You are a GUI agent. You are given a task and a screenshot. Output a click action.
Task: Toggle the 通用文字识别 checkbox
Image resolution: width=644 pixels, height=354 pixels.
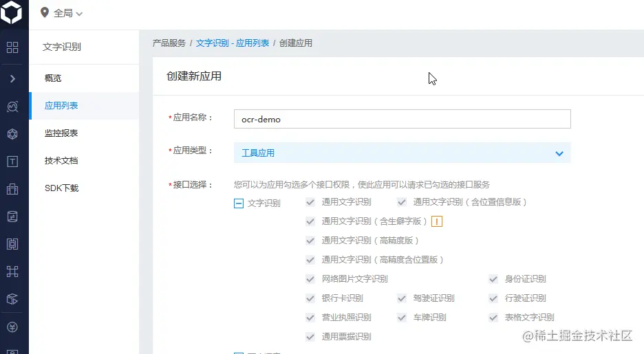310,202
